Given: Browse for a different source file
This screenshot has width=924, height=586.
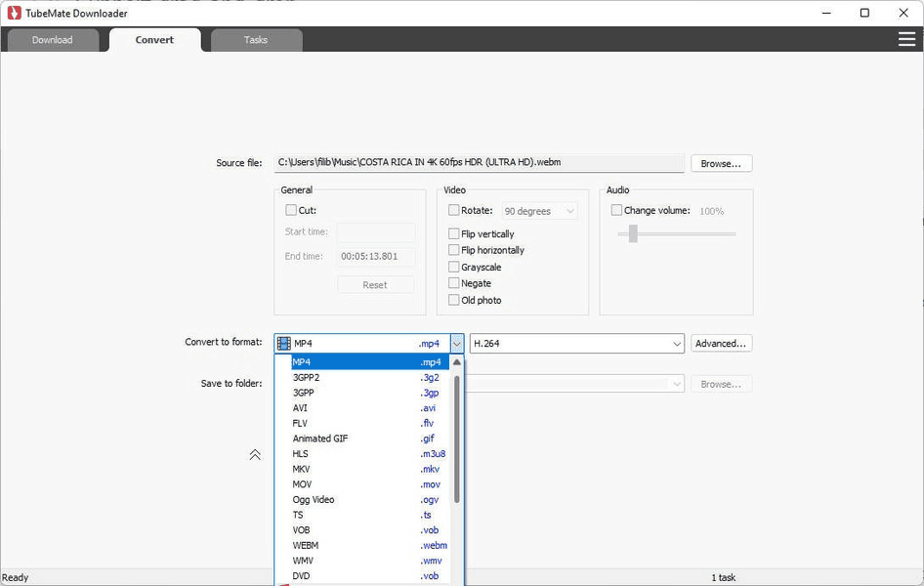Looking at the screenshot, I should tap(721, 162).
